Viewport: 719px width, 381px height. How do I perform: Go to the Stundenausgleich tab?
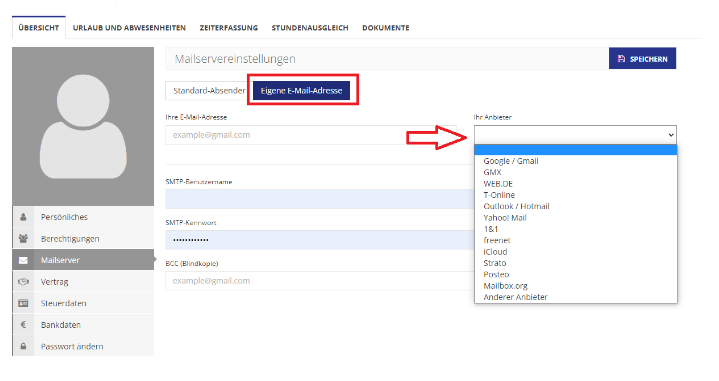tap(310, 28)
